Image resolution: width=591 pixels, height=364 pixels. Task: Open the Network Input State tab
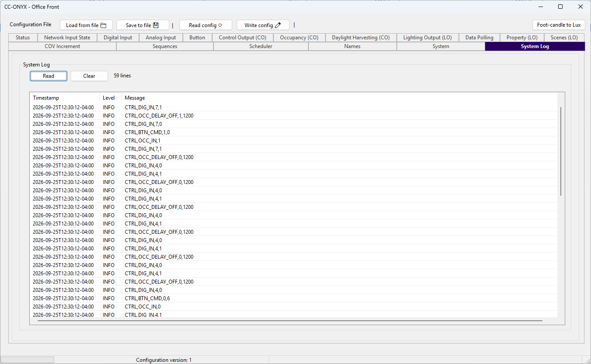[x=67, y=38]
